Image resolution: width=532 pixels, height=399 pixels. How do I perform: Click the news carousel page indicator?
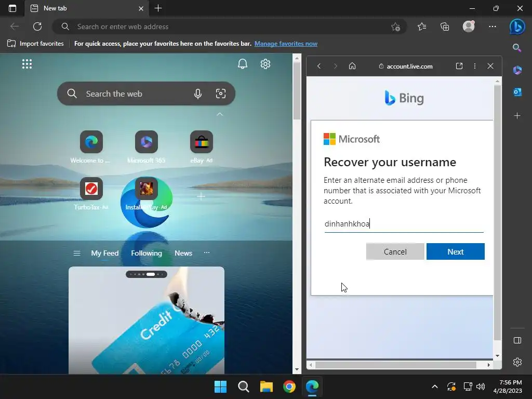tap(146, 274)
